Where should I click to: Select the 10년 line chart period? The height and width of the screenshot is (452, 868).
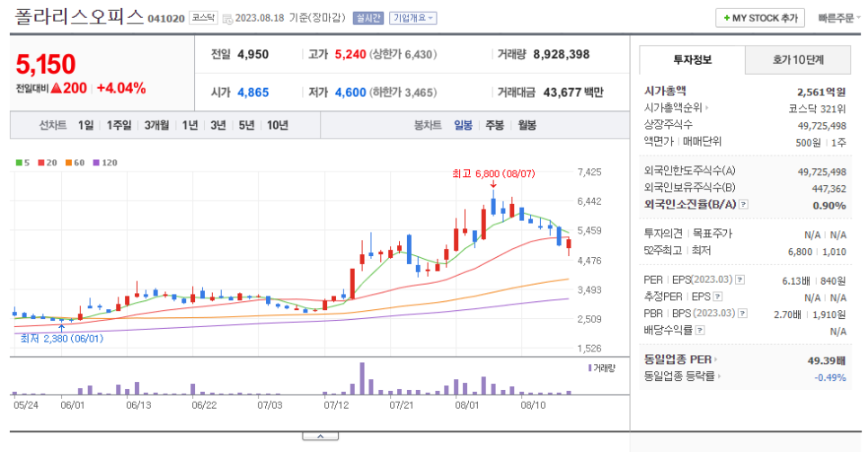pyautogui.click(x=278, y=125)
